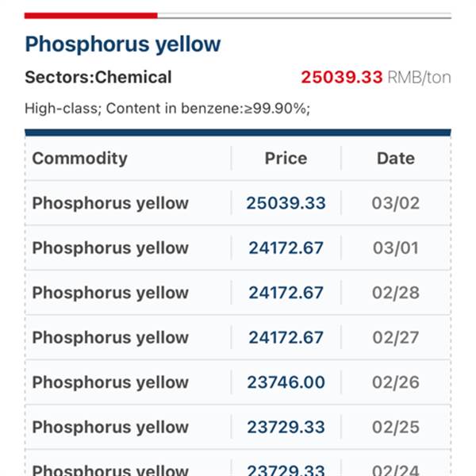Click the Date column header
Screen dimensions: 476x476
pyautogui.click(x=396, y=158)
